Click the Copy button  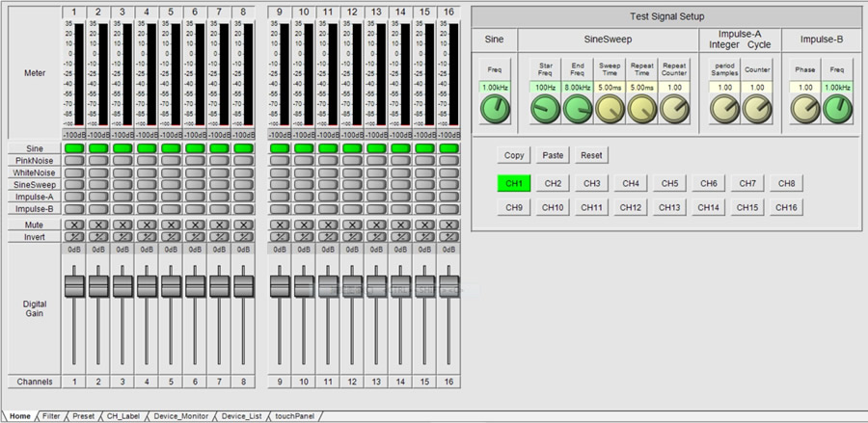(x=514, y=155)
